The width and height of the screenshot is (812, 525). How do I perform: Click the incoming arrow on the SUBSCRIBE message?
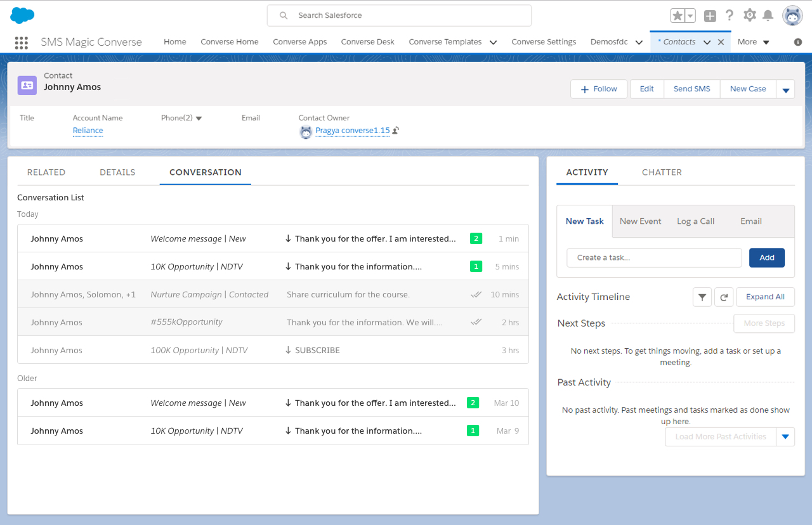288,350
